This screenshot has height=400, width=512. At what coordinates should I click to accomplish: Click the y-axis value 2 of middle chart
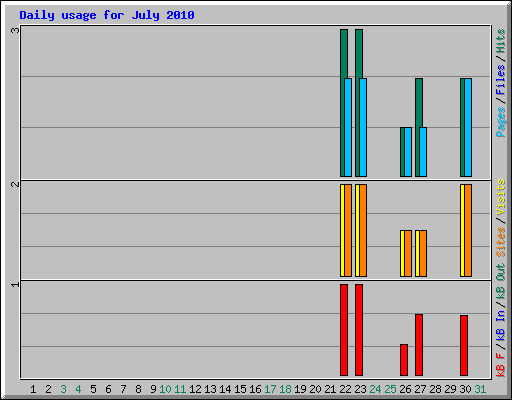click(x=15, y=184)
